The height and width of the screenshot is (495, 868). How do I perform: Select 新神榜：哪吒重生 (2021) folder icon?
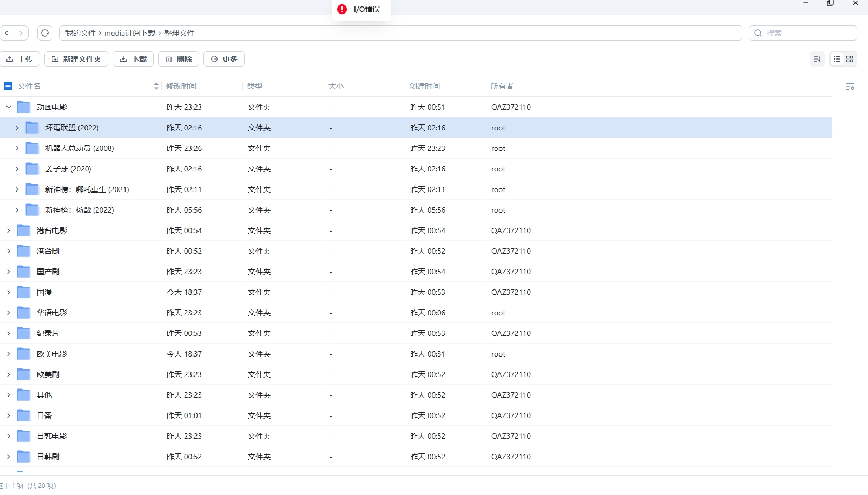pyautogui.click(x=32, y=189)
